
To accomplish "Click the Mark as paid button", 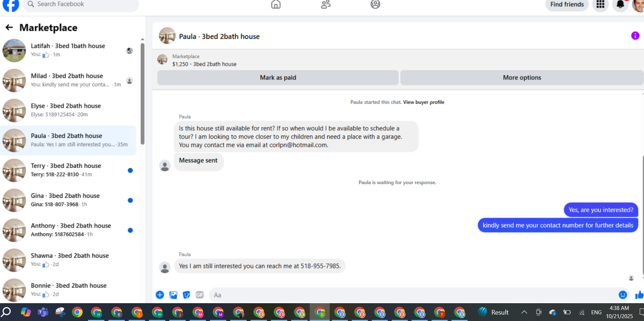I will 278,77.
